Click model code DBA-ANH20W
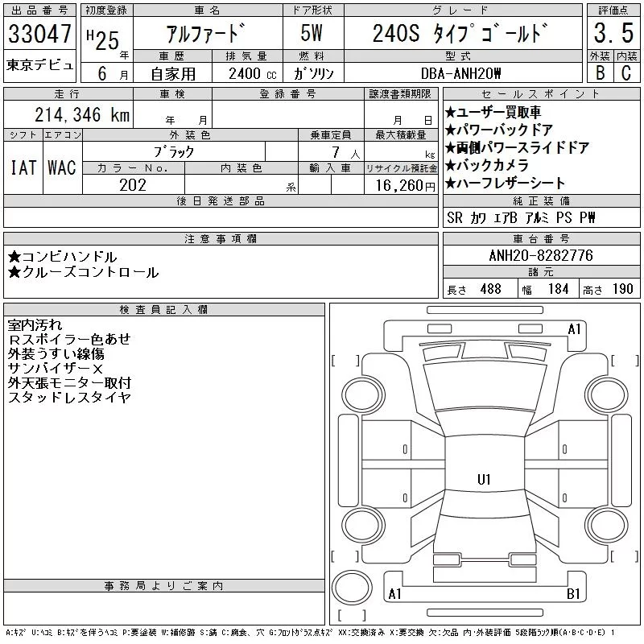Image resolution: width=644 pixels, height=644 pixels. tap(460, 74)
